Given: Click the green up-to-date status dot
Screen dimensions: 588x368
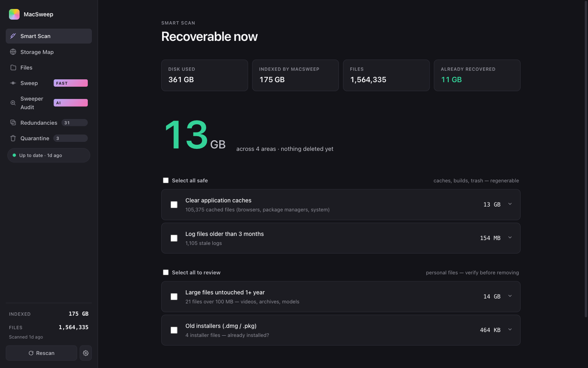Looking at the screenshot, I should (14, 155).
